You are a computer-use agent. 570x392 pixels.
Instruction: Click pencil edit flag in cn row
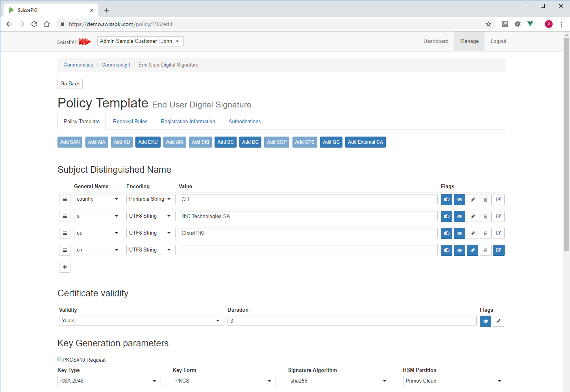pos(472,250)
